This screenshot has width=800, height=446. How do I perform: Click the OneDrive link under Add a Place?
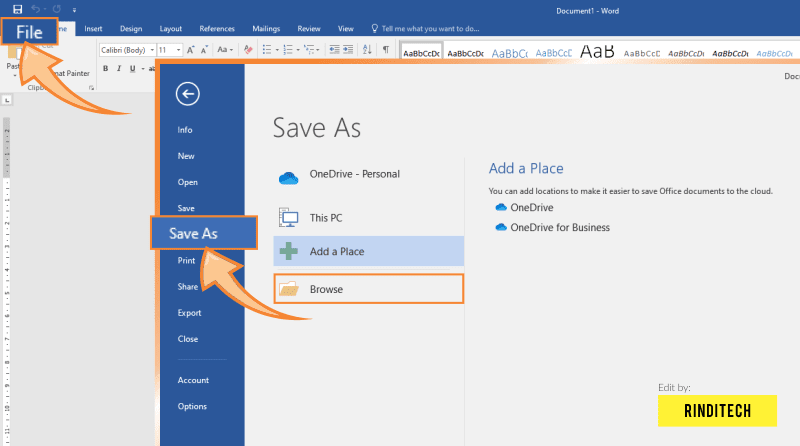click(x=532, y=208)
